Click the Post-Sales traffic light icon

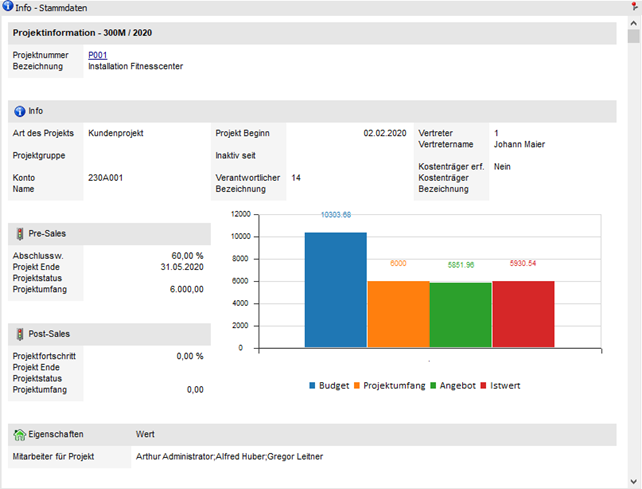(x=20, y=333)
